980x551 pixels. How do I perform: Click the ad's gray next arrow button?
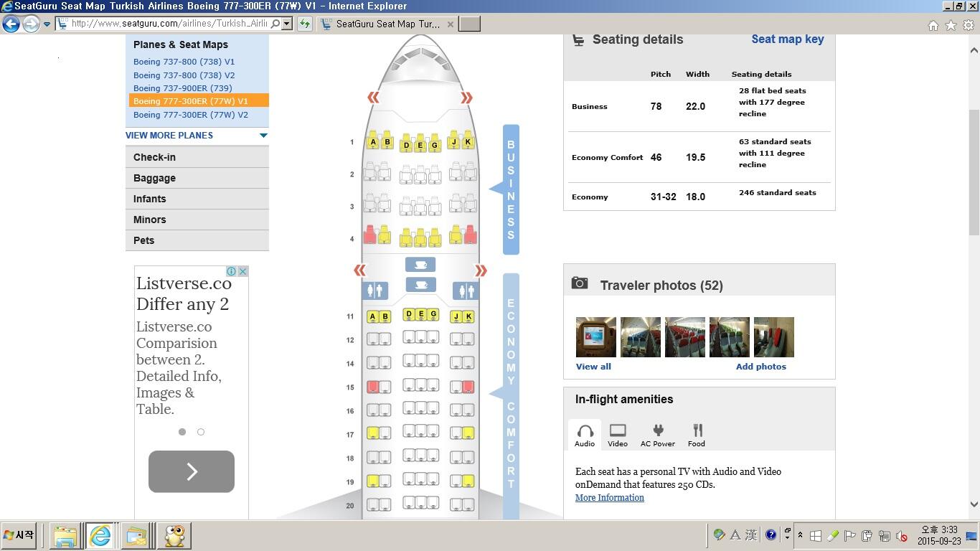192,471
